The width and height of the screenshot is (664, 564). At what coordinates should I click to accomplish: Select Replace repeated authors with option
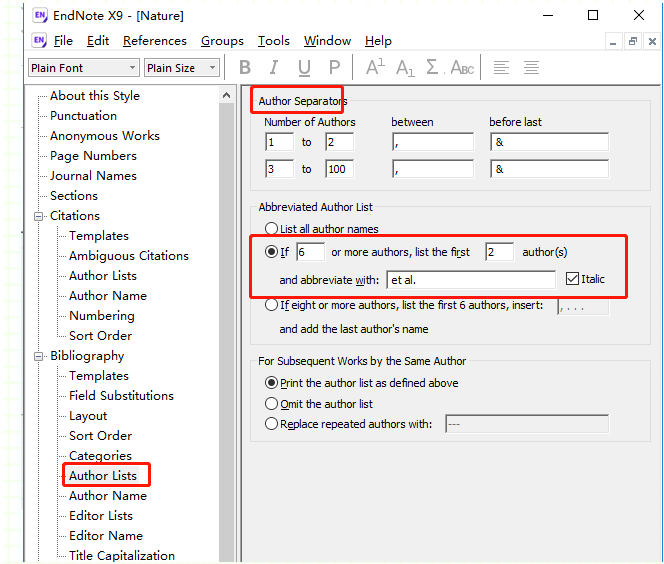click(x=271, y=423)
